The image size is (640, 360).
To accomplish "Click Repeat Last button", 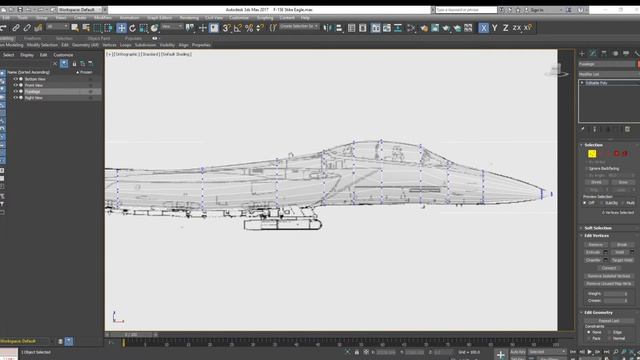I will 609,321.
